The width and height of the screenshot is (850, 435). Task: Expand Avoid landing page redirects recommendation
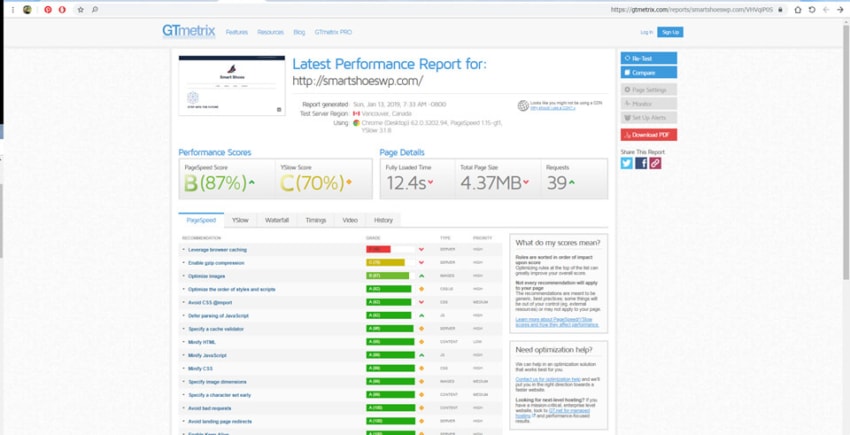point(220,421)
